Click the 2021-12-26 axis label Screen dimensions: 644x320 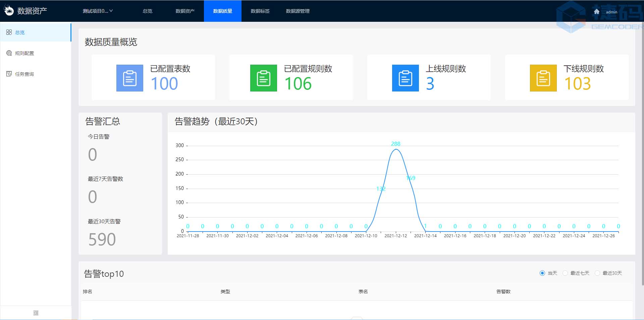(x=604, y=236)
